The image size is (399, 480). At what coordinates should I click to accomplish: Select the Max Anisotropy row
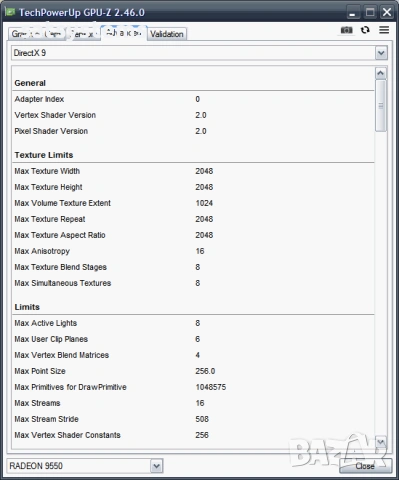[193, 251]
